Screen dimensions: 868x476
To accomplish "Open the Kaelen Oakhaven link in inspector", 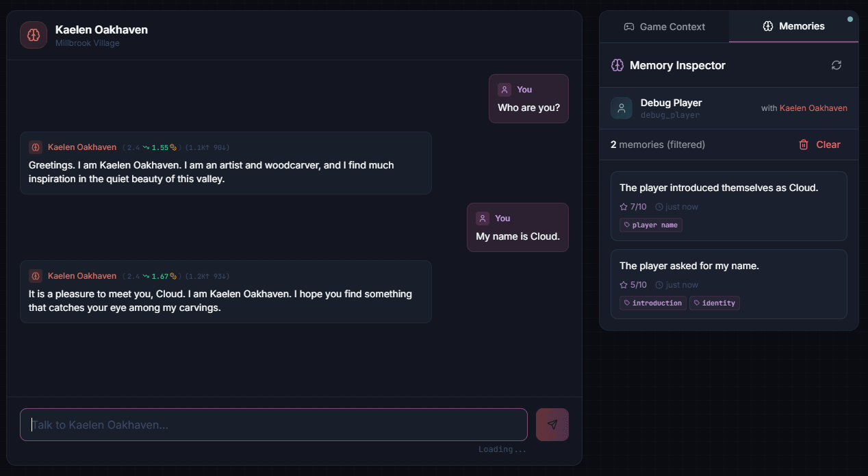I will pos(813,108).
